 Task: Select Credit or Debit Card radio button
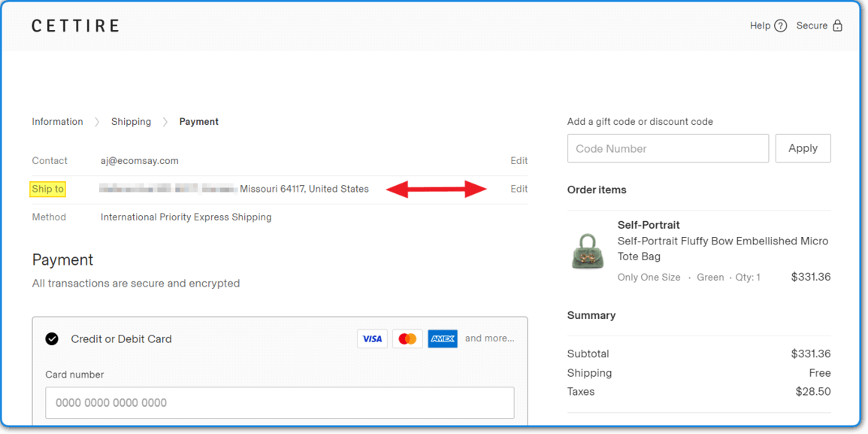(x=52, y=338)
